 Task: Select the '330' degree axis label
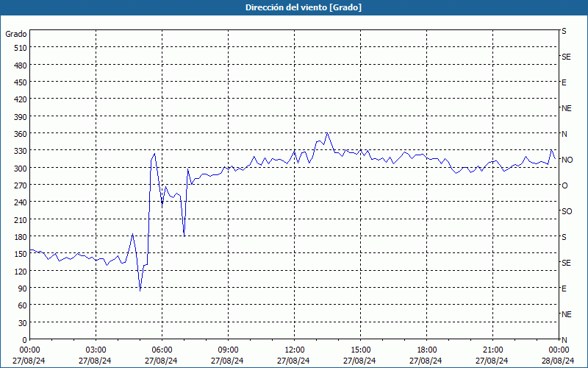coord(21,152)
